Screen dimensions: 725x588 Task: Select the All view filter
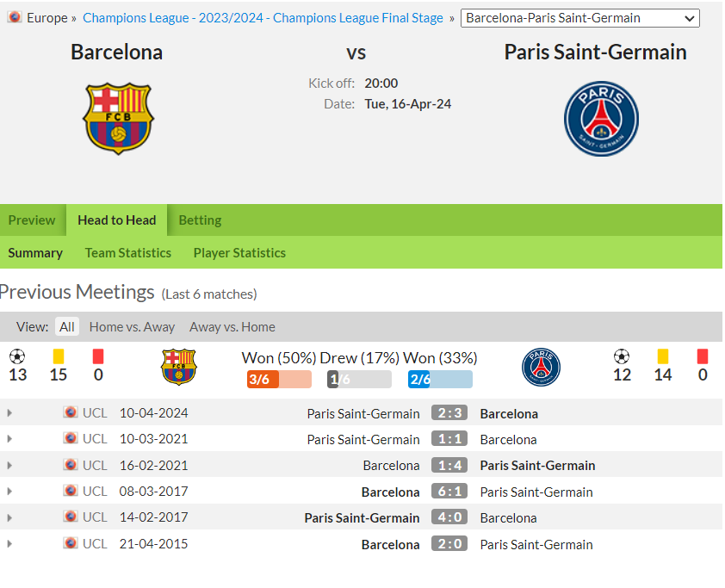click(x=67, y=327)
